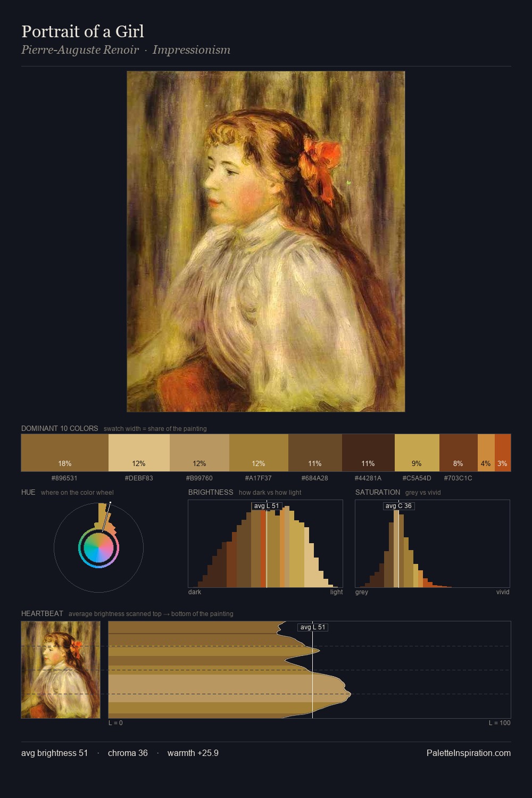Click the HUE section heading
The image size is (532, 798).
[x=28, y=492]
